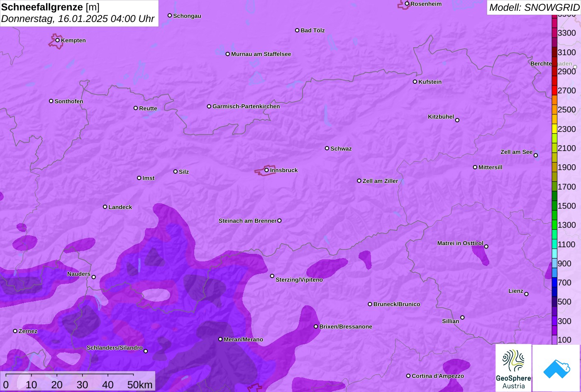Click the Kempten marker circle
The height and width of the screenshot is (392, 581).
58,40
